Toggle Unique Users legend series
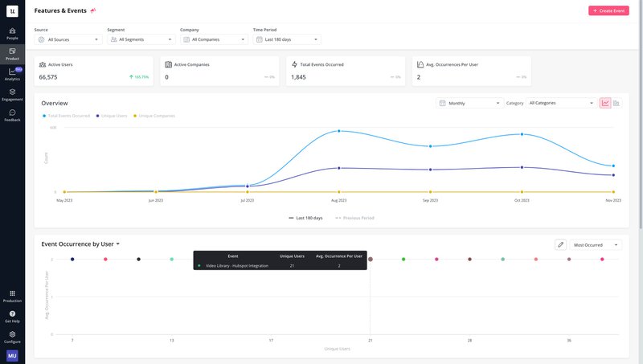Image resolution: width=643 pixels, height=364 pixels. click(113, 116)
